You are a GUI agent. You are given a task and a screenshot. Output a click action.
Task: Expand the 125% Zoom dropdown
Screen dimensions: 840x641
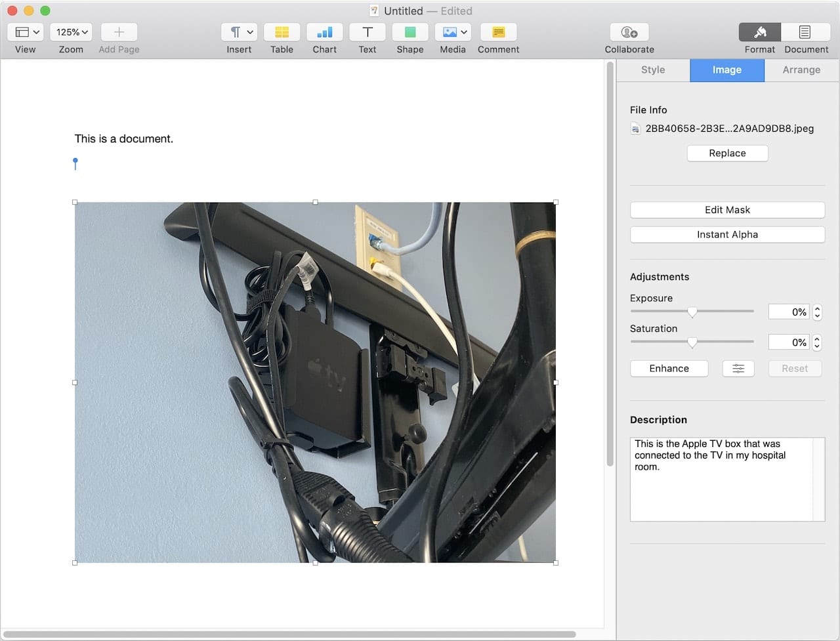click(x=72, y=32)
